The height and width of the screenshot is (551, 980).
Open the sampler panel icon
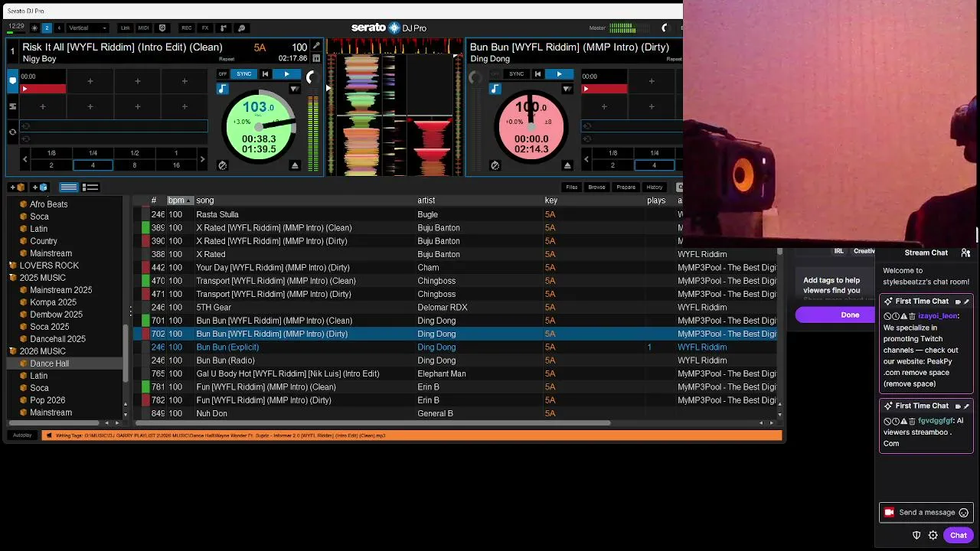click(x=224, y=28)
